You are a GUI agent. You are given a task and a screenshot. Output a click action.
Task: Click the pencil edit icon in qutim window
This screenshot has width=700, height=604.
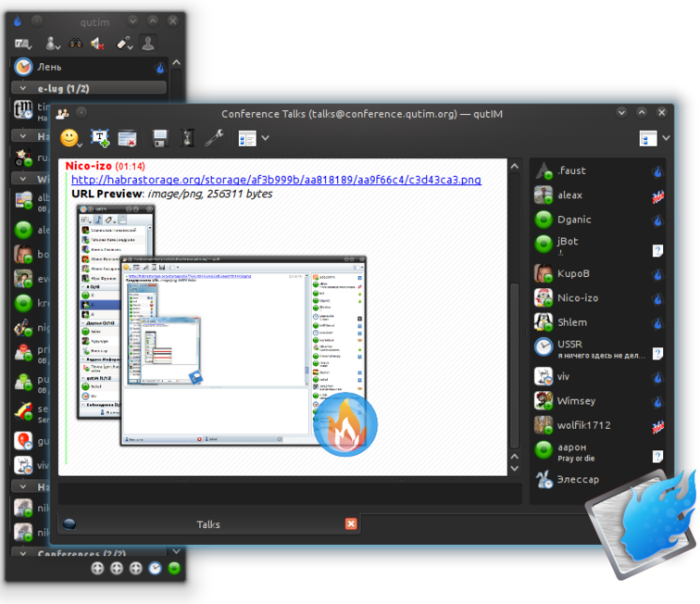(124, 44)
